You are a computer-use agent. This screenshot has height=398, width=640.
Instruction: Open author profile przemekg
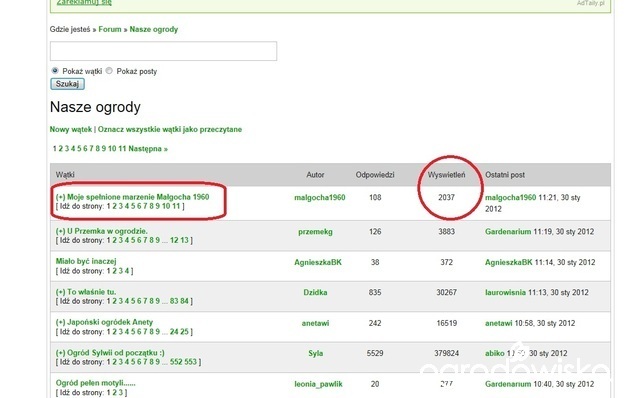pyautogui.click(x=316, y=232)
